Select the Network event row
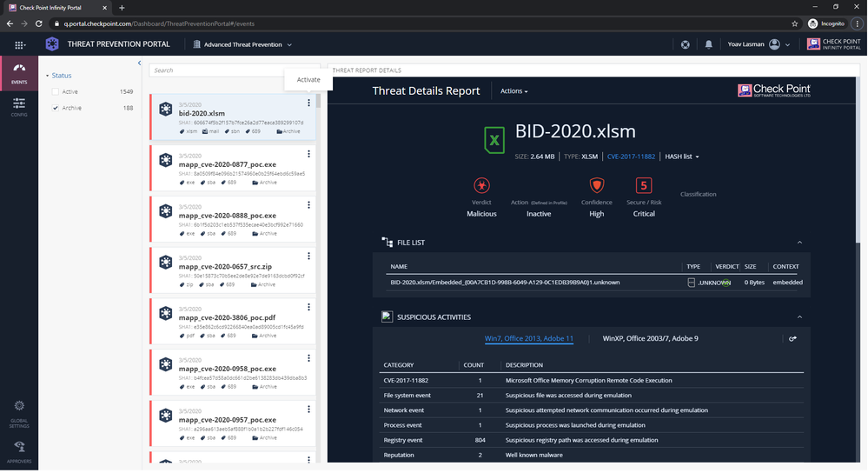The image size is (868, 473). coord(593,410)
